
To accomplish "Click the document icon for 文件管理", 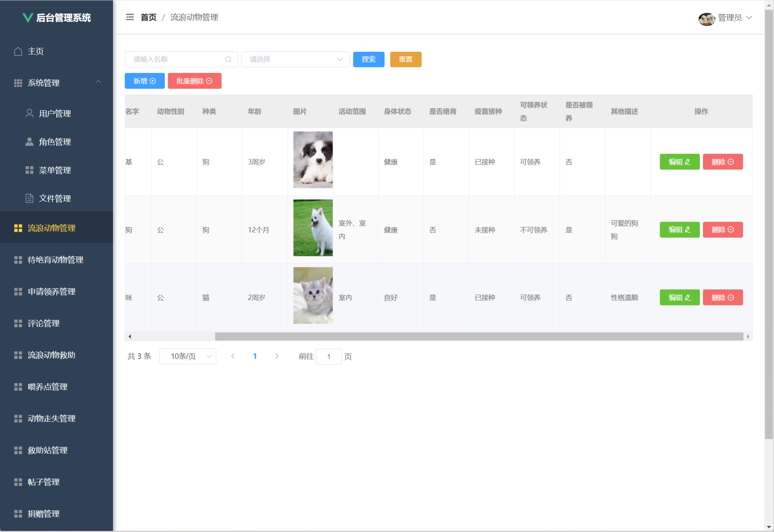I will (x=29, y=198).
